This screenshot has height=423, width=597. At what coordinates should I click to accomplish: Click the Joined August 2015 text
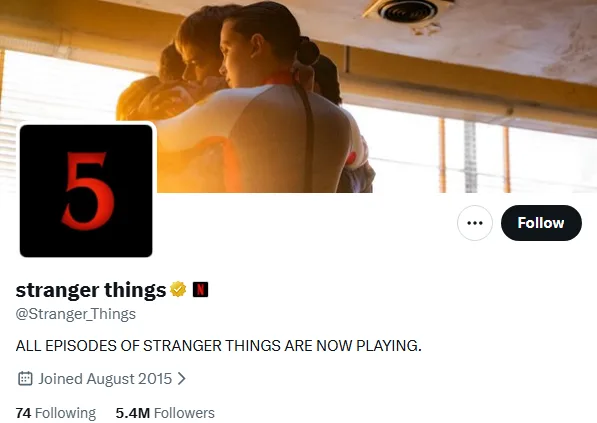point(105,379)
